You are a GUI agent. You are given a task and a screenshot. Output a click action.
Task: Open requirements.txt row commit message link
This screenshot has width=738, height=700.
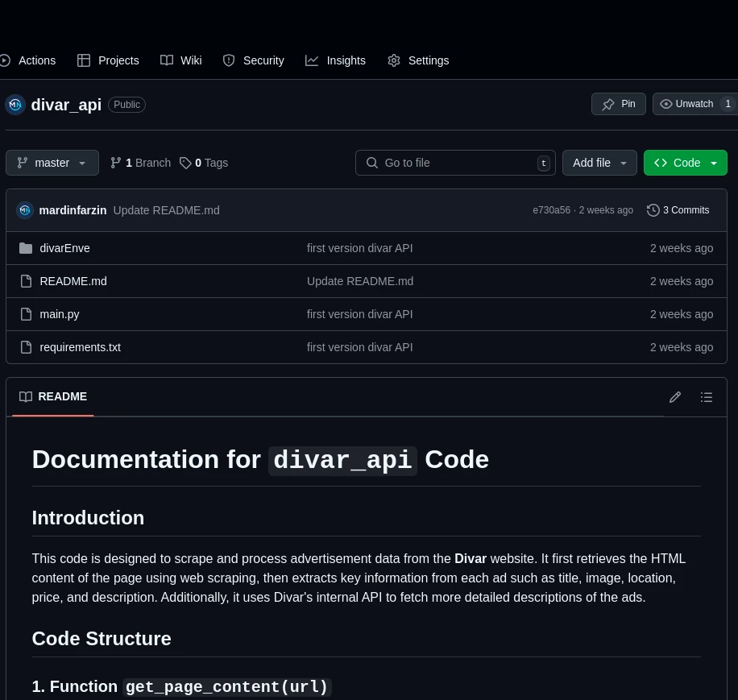(359, 347)
